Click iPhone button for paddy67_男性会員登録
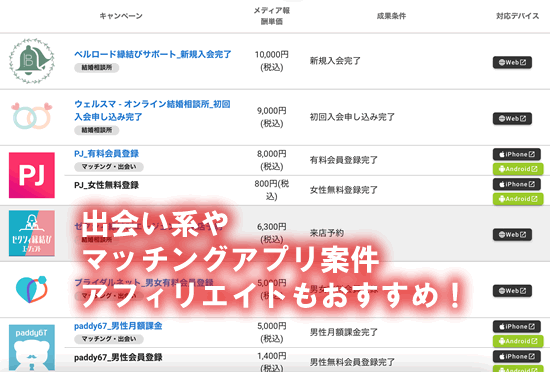550x372 pixels. pyautogui.click(x=517, y=356)
